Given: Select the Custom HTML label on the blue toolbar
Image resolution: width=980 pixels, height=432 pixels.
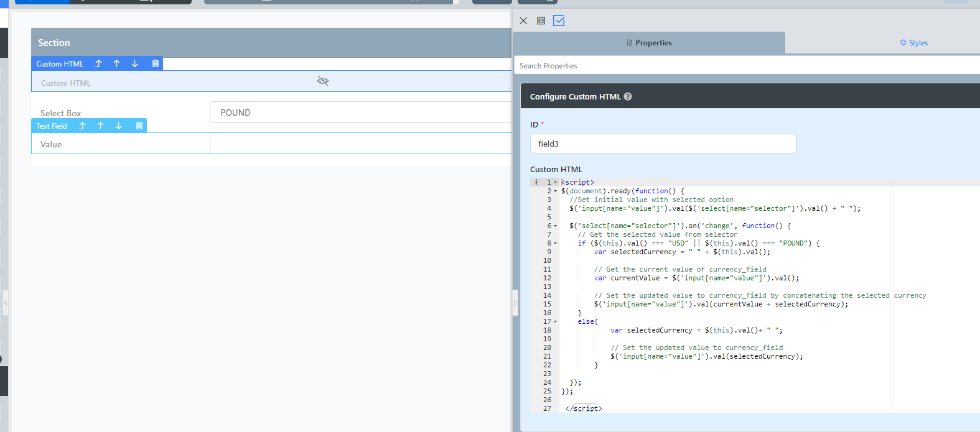Looking at the screenshot, I should tap(60, 63).
